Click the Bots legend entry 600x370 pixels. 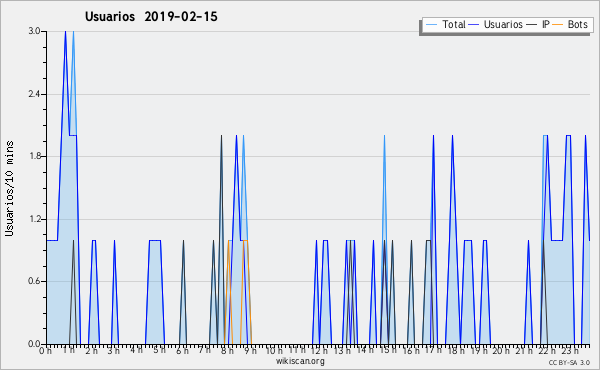point(570,24)
